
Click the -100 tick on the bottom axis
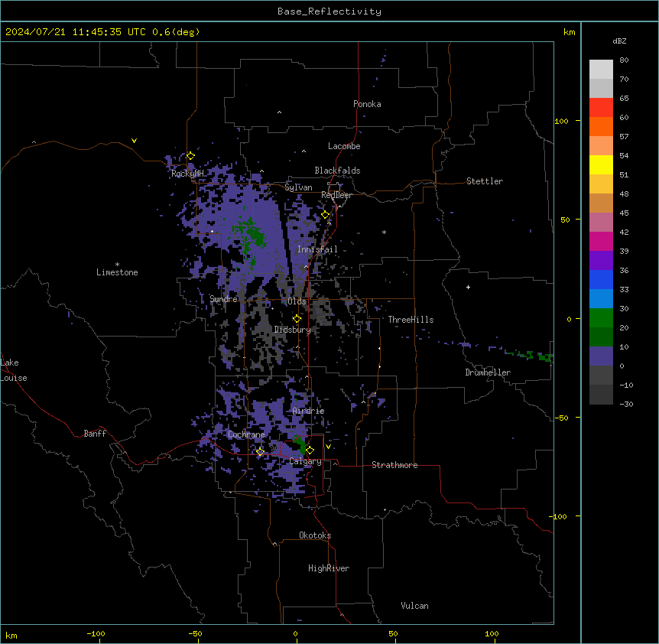coord(96,633)
